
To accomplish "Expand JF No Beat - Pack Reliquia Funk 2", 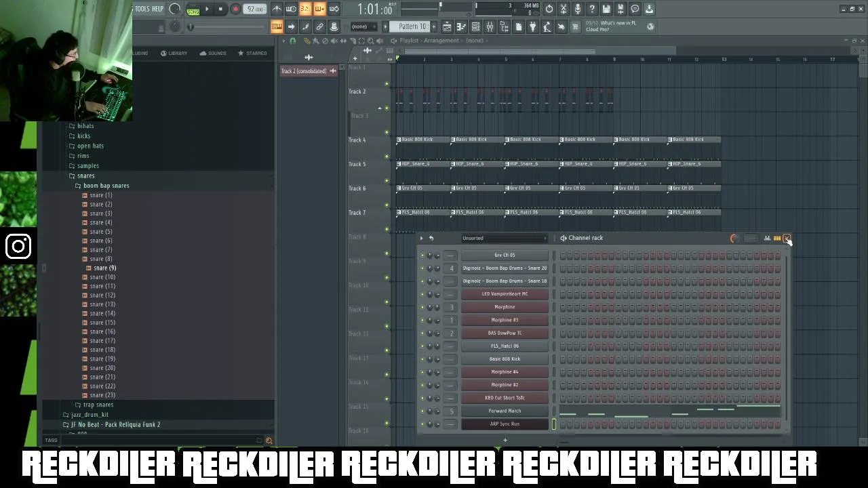I will click(x=115, y=424).
